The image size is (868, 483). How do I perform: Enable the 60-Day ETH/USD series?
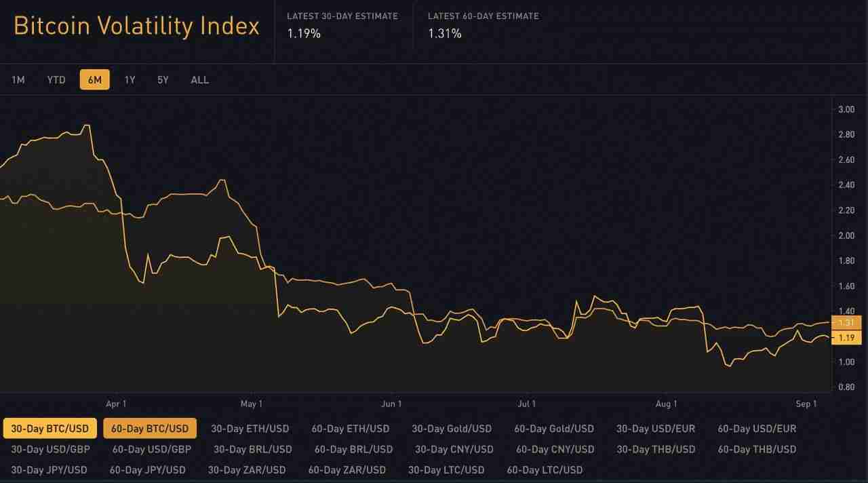click(351, 429)
